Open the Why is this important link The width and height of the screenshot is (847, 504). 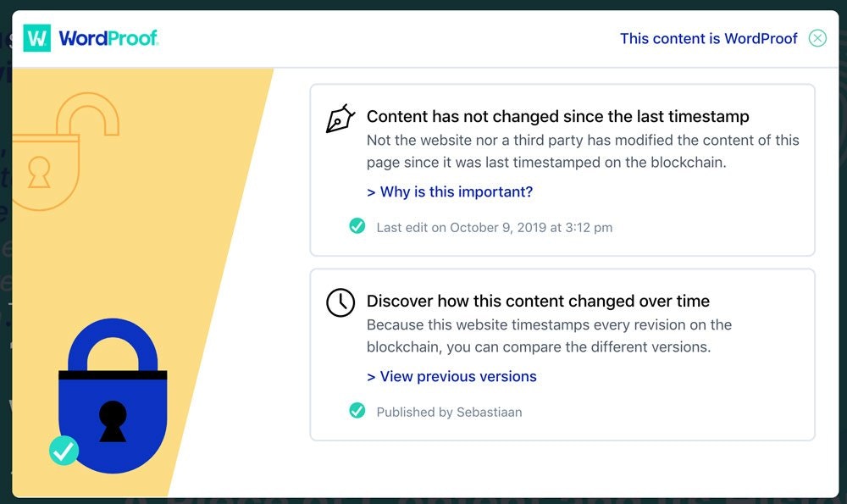coord(450,191)
